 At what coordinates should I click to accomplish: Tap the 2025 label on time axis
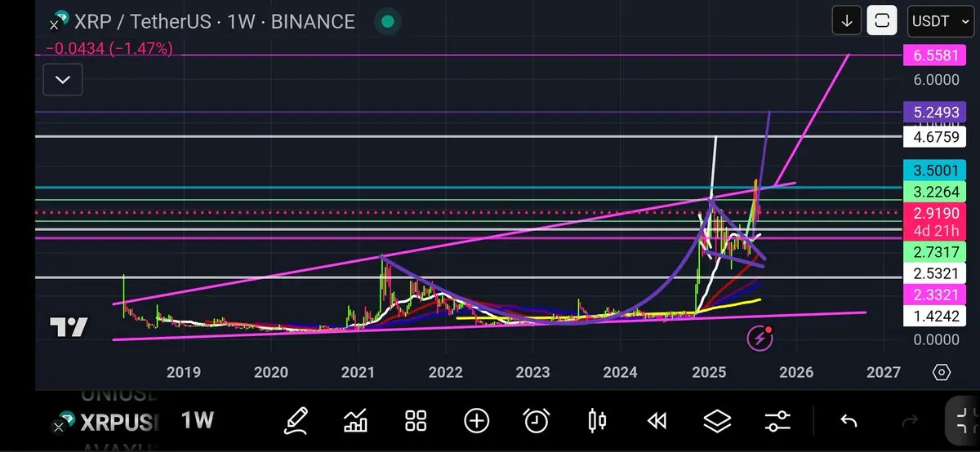pos(709,373)
